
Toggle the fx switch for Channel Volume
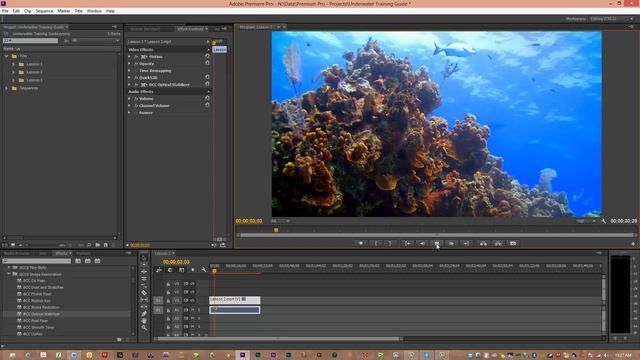tap(136, 105)
